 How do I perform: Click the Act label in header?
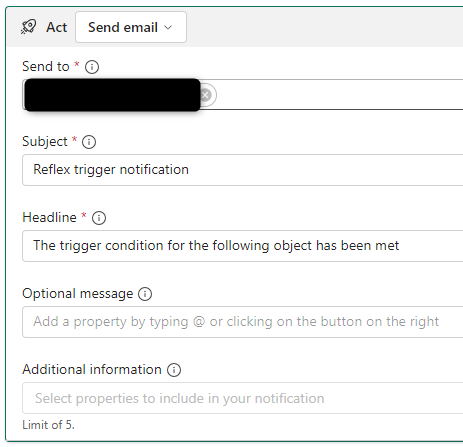coord(57,27)
